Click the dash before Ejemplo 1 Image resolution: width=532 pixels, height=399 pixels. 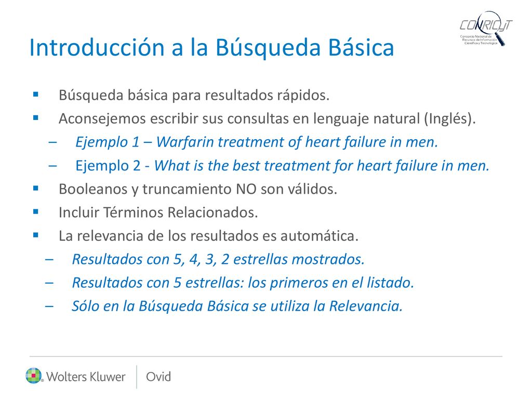pyautogui.click(x=52, y=142)
